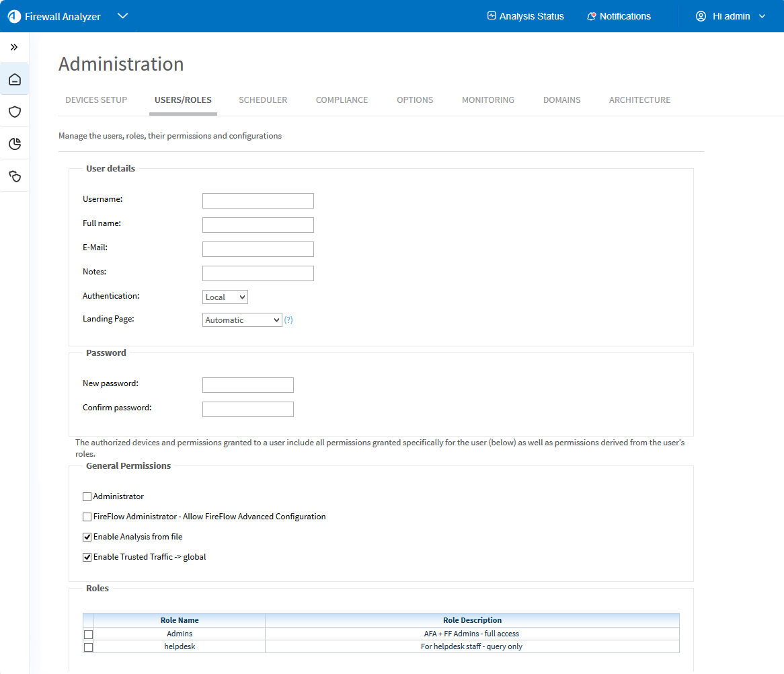The height and width of the screenshot is (674, 784).
Task: Open the home icon in sidebar
Action: coord(15,80)
